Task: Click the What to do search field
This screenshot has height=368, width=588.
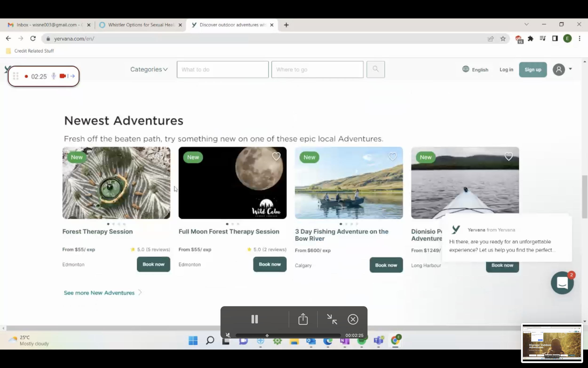Action: (x=222, y=70)
